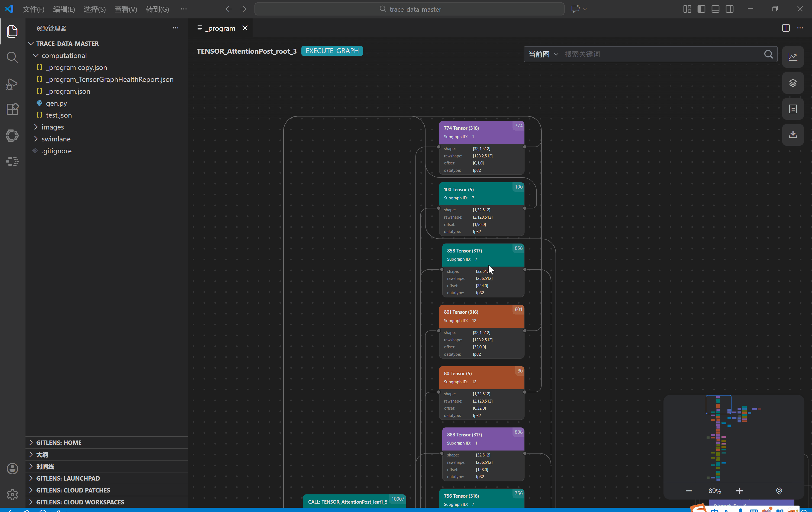Click the zoom in plus button
Screen dimensions: 812x512
click(739, 491)
